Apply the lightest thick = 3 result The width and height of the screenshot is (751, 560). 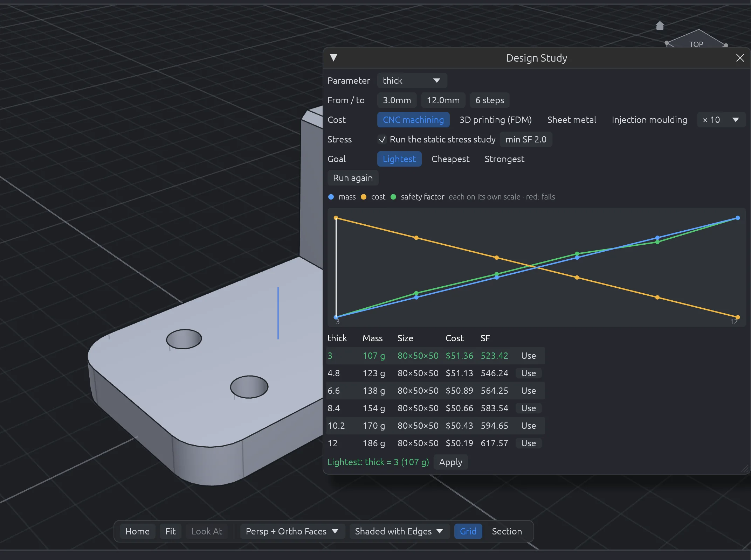coord(450,462)
